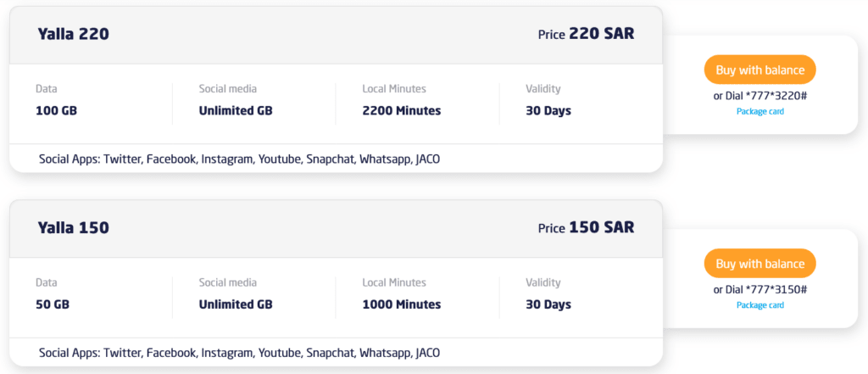Click 1000 Minutes local minutes value
868x374 pixels.
click(x=401, y=304)
